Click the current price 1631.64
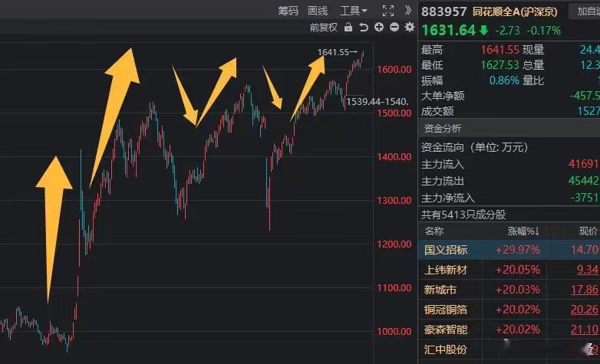 click(449, 30)
